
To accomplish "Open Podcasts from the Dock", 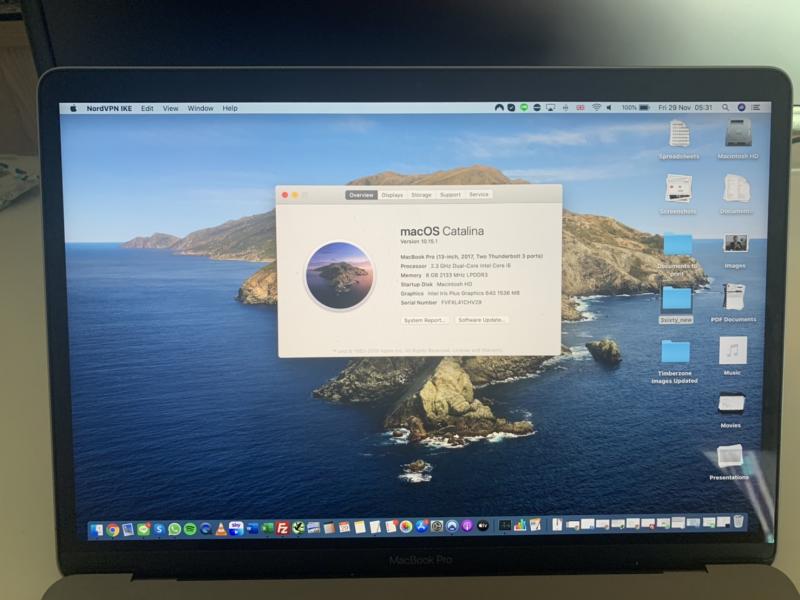I will (x=467, y=526).
